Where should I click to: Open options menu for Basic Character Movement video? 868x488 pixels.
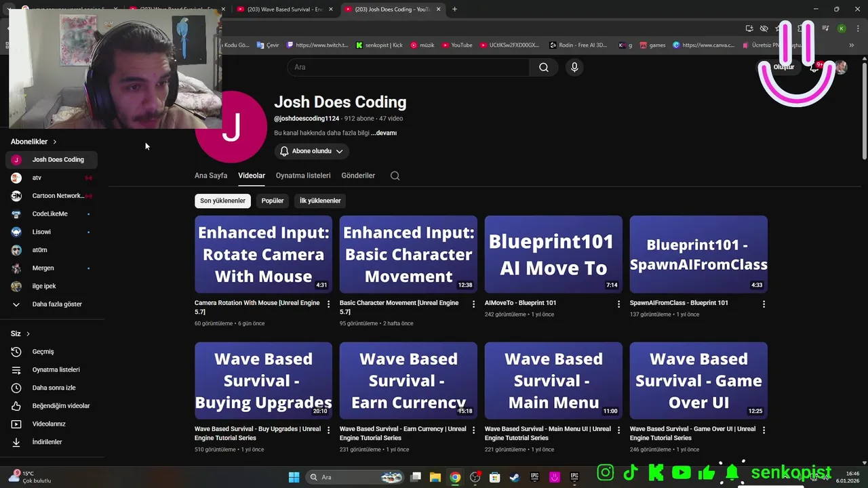473,304
